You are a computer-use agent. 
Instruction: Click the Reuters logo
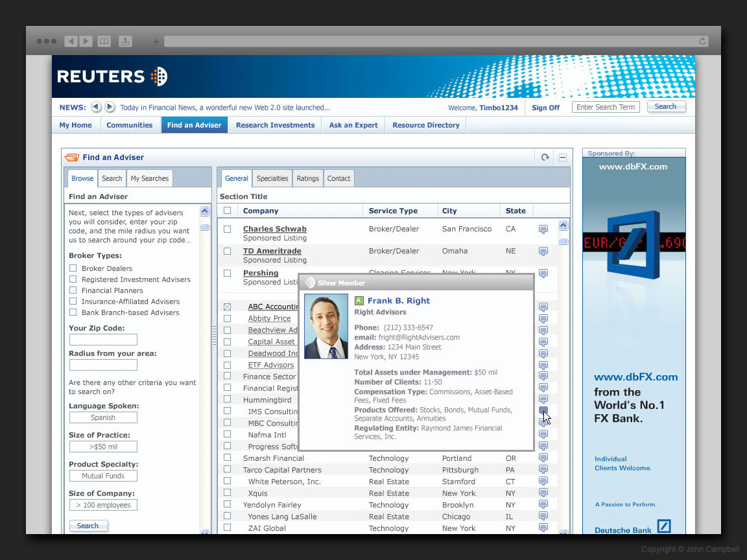tap(112, 76)
